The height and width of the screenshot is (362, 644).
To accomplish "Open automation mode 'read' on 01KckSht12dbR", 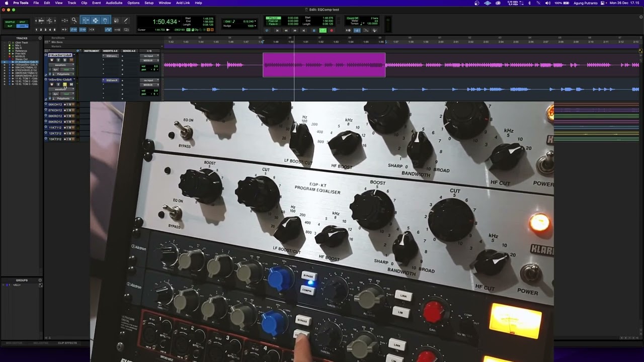I will click(x=67, y=69).
